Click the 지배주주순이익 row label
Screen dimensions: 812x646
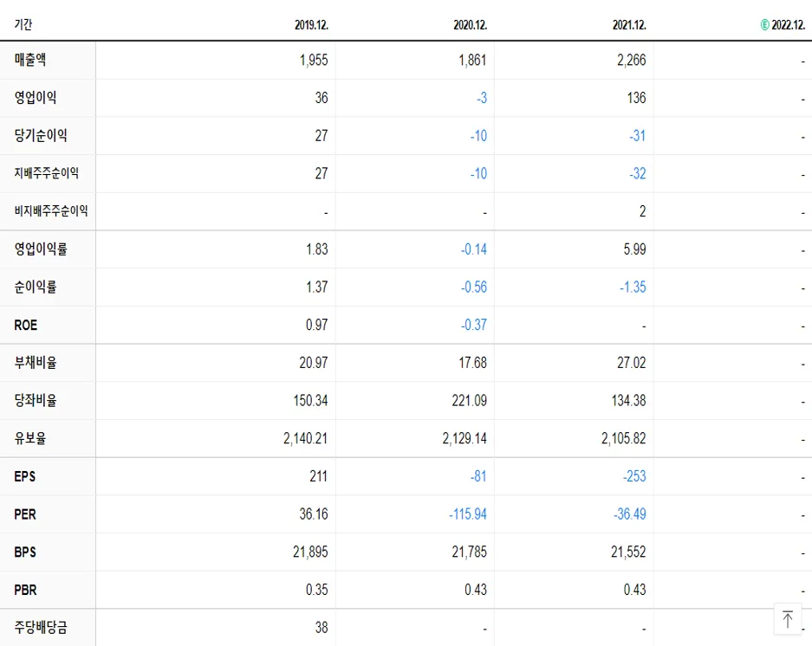46,173
